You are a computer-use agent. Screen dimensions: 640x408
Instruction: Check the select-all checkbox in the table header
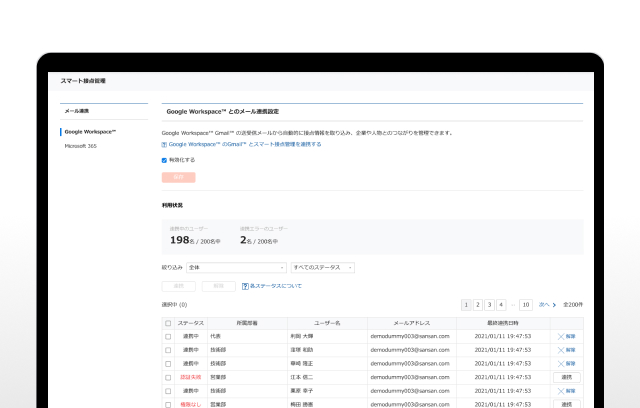tap(168, 323)
